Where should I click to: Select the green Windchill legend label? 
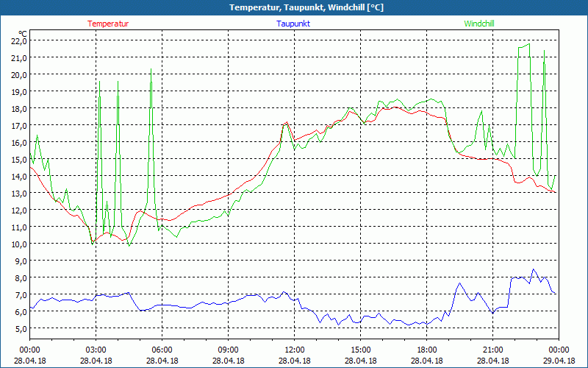[x=479, y=24]
